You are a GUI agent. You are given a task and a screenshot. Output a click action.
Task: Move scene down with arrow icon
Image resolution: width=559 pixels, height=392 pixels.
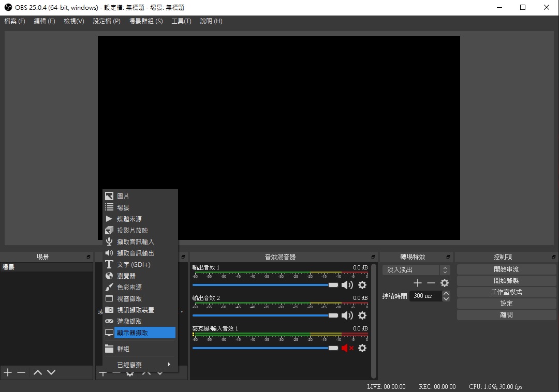tap(51, 372)
